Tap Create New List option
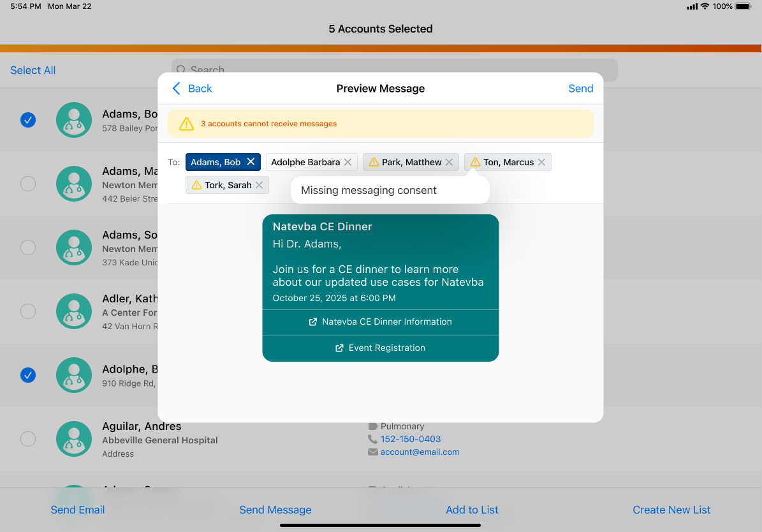Viewport: 762px width, 532px height. (x=671, y=510)
